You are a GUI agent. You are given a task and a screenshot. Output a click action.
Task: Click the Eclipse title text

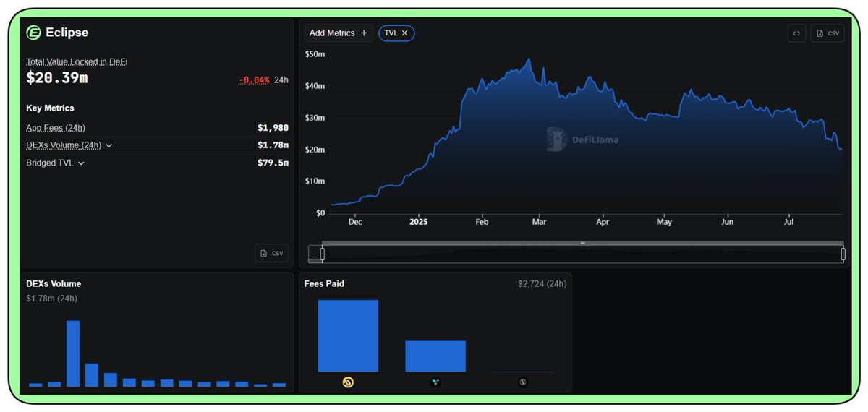[67, 33]
